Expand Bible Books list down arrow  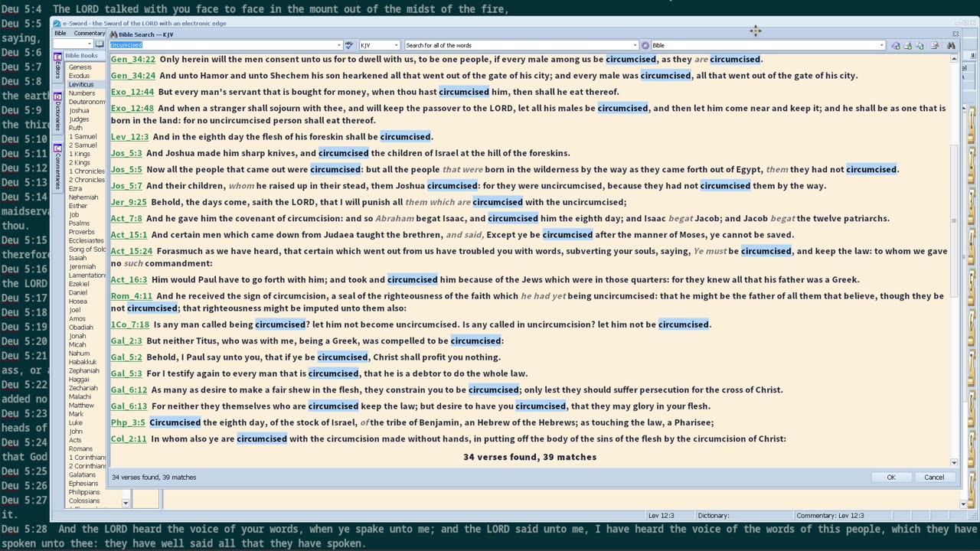[126, 503]
